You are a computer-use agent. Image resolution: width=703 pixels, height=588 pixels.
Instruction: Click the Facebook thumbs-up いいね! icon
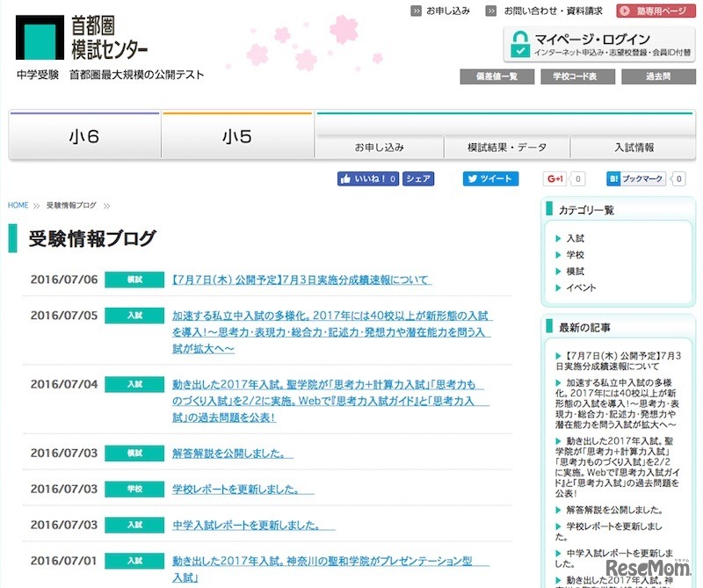click(x=344, y=178)
